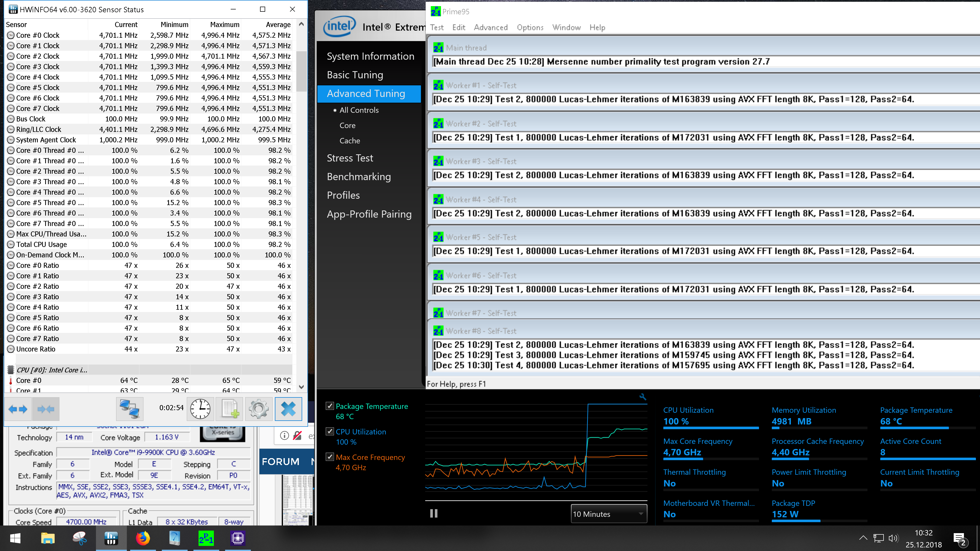The image size is (980, 551).
Task: Click the Worker #1 Self-Test window icon
Action: 438,85
